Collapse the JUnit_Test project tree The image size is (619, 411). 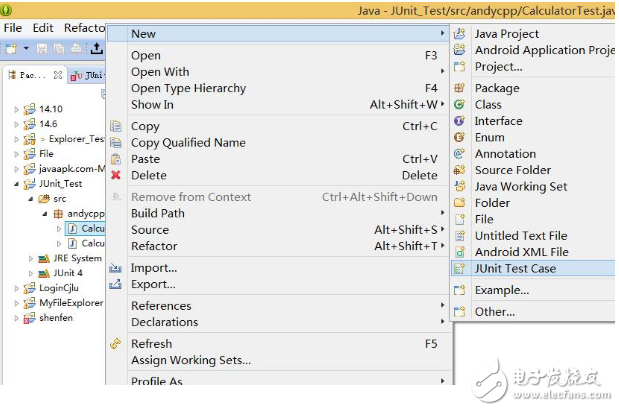16,184
